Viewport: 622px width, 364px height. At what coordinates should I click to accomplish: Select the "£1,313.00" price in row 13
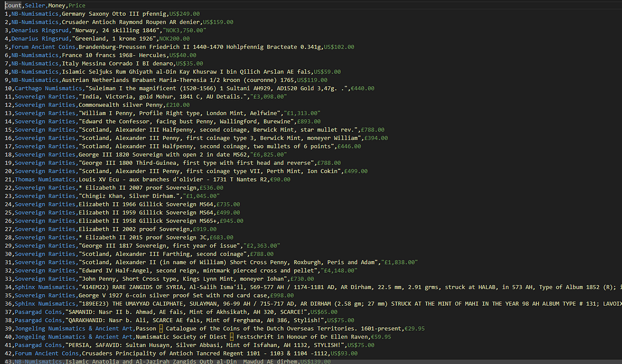[x=304, y=113]
